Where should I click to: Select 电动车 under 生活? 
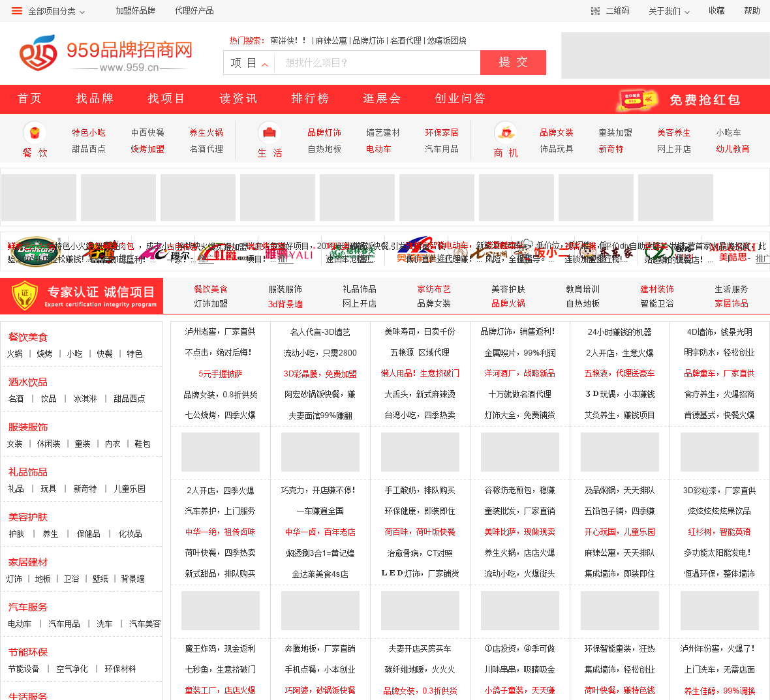pyautogui.click(x=378, y=149)
